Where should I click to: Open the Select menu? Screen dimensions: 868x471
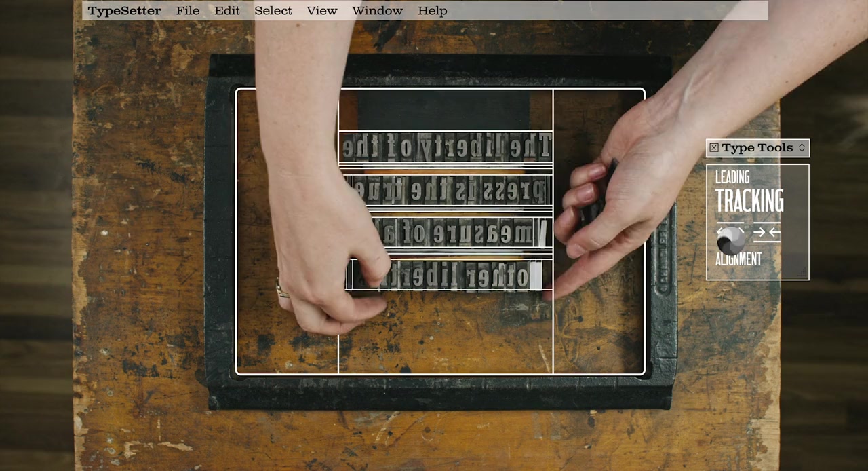(x=273, y=11)
